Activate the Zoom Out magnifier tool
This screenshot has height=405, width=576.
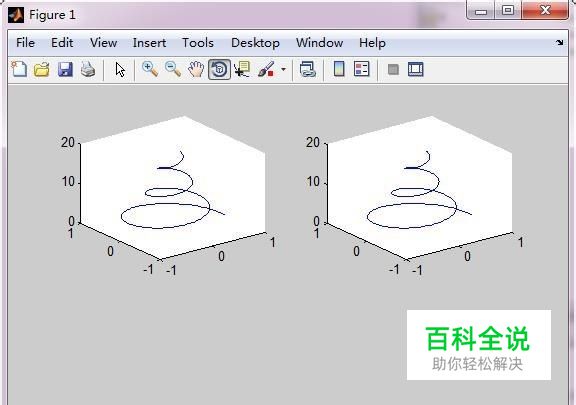tap(173, 69)
